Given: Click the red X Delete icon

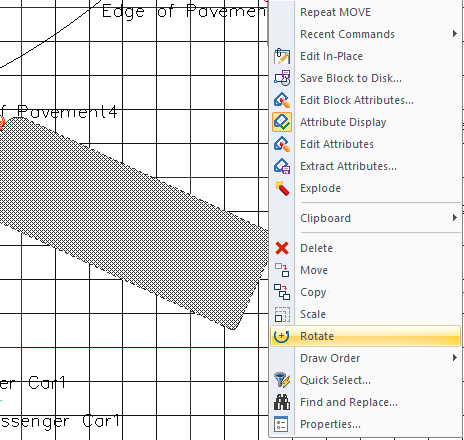Looking at the screenshot, I should click(282, 248).
